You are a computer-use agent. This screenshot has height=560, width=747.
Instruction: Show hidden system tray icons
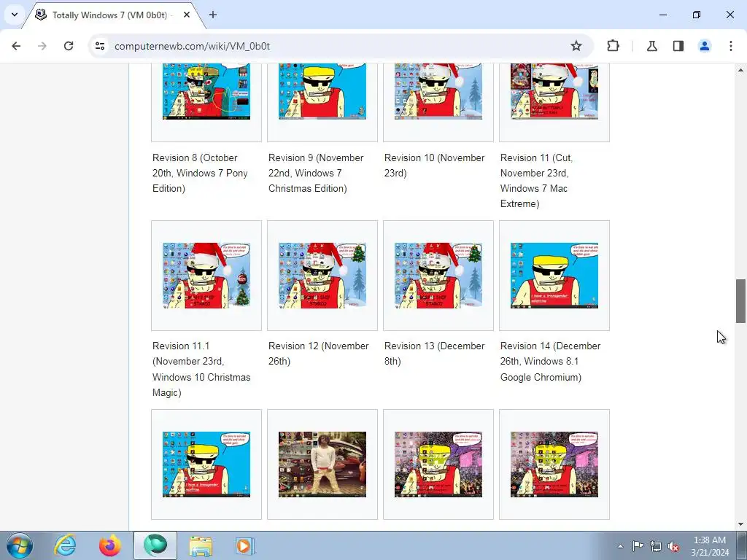pyautogui.click(x=620, y=546)
